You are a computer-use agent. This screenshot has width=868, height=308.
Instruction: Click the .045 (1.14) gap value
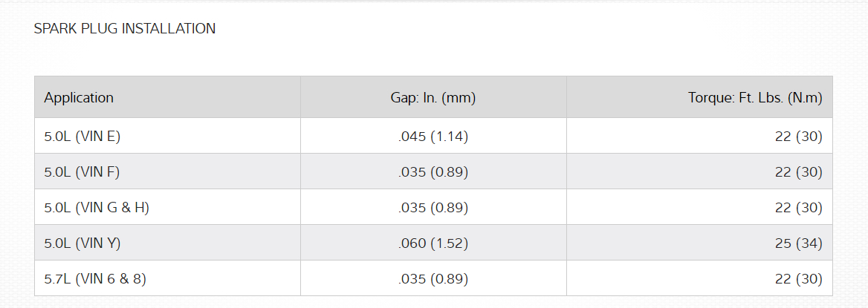pos(433,137)
